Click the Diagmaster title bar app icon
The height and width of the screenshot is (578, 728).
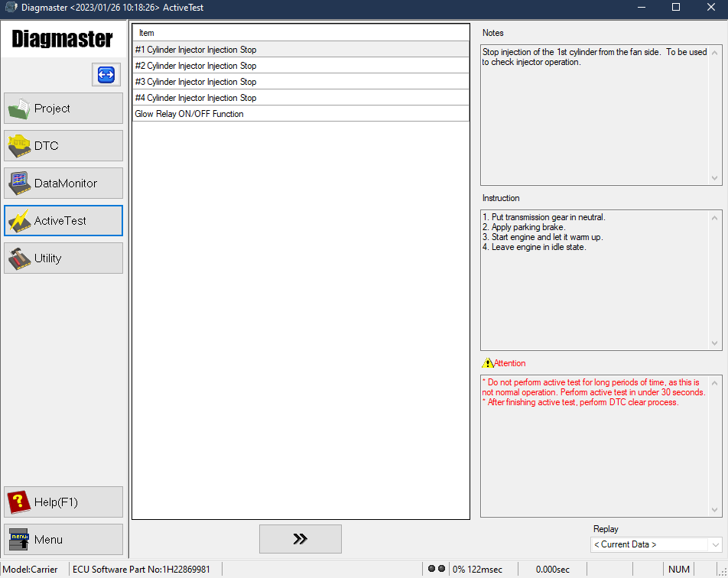tap(11, 8)
